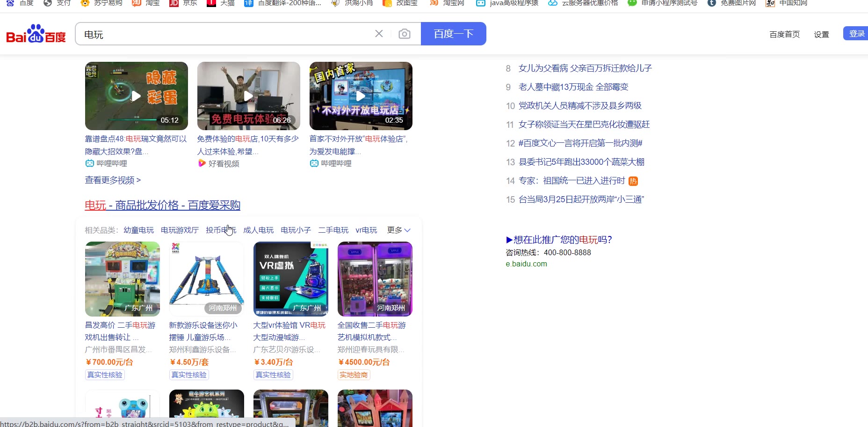
Task: Open the 改图宝 bookmark
Action: 400,3
